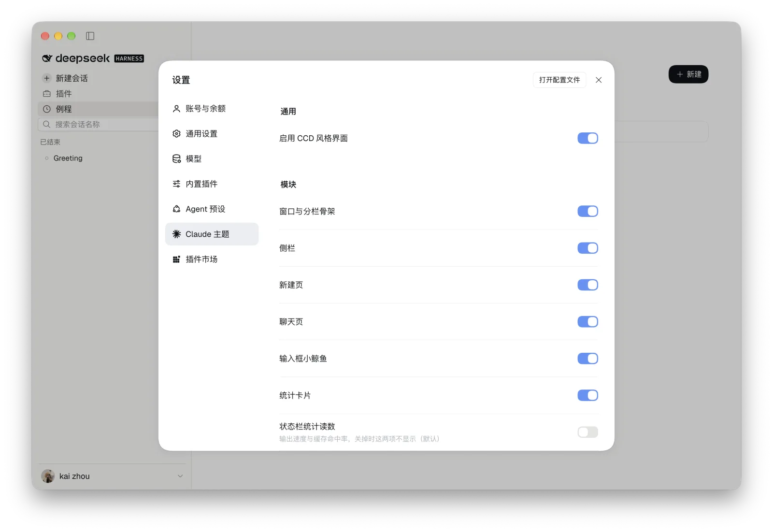Screen dimensions: 773x532
Task: Click the magnifier icon in the search box
Action: point(47,124)
